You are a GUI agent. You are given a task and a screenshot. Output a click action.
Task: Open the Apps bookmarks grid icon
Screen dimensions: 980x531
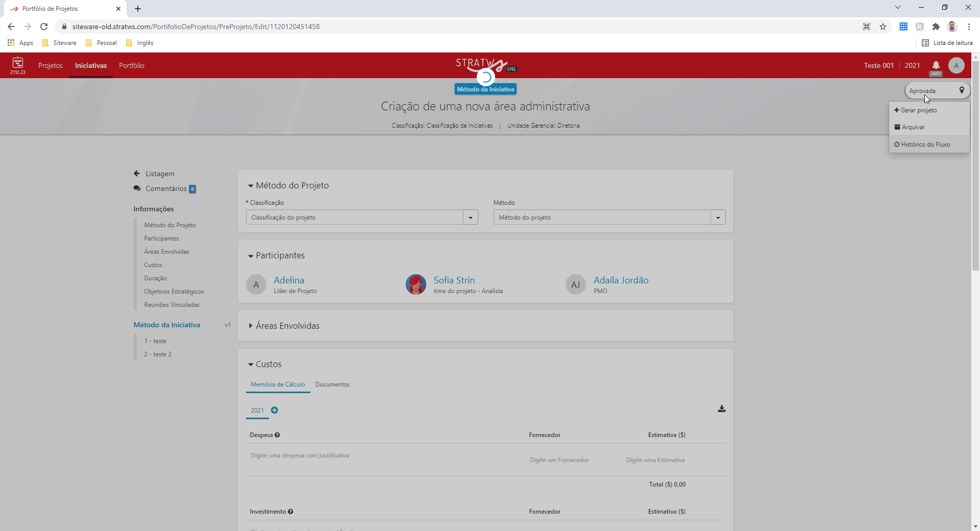(x=11, y=43)
